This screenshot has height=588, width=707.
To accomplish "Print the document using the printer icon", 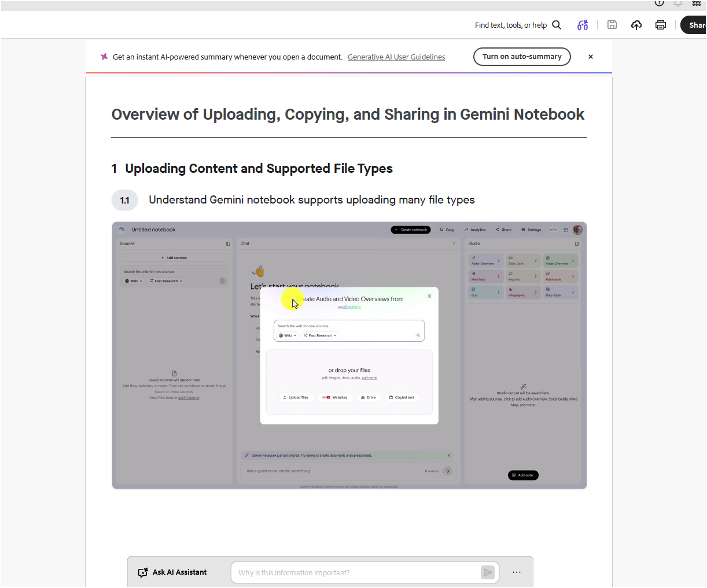I will [x=661, y=25].
